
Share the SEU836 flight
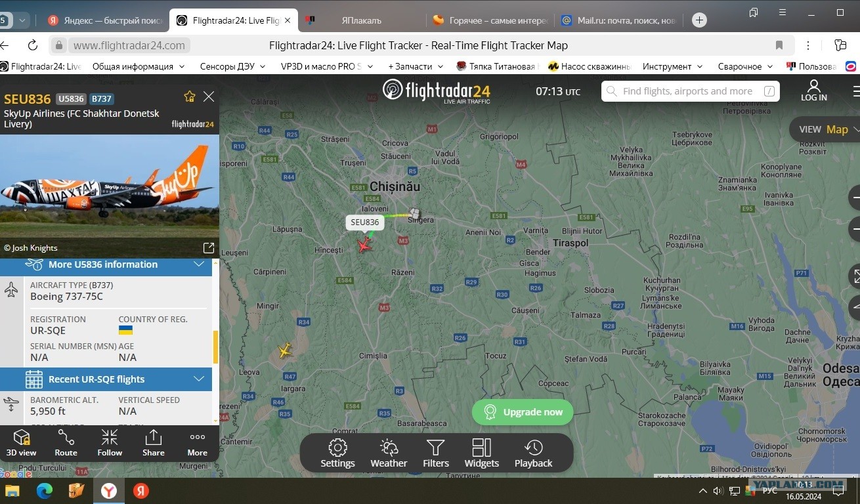[x=154, y=443]
